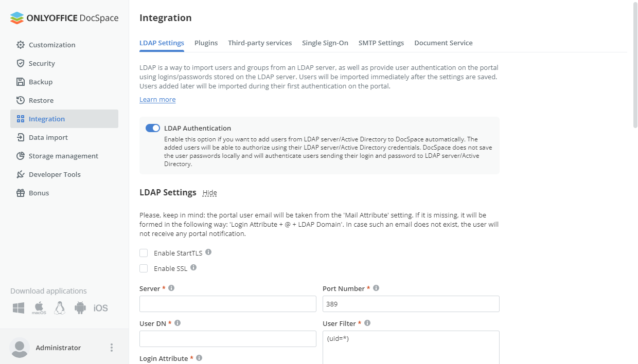The height and width of the screenshot is (364, 638).
Task: Switch to the Single Sign-On tab
Action: pos(325,43)
